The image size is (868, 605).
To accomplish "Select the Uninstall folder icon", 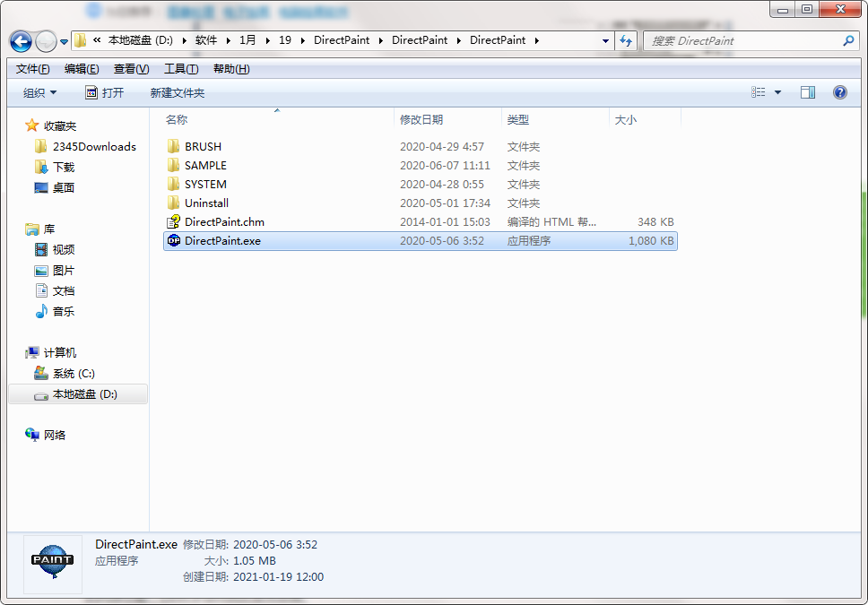I will (174, 203).
